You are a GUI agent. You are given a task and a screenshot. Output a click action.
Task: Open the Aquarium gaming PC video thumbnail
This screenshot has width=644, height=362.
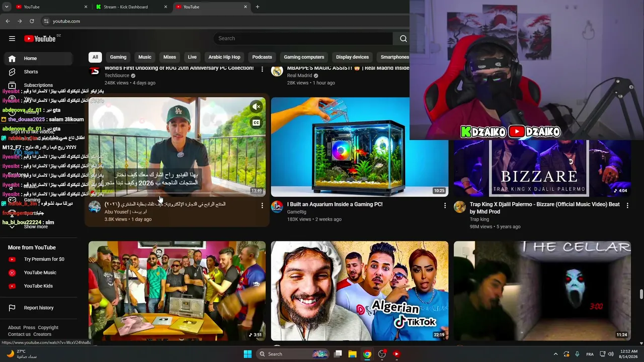click(360, 147)
